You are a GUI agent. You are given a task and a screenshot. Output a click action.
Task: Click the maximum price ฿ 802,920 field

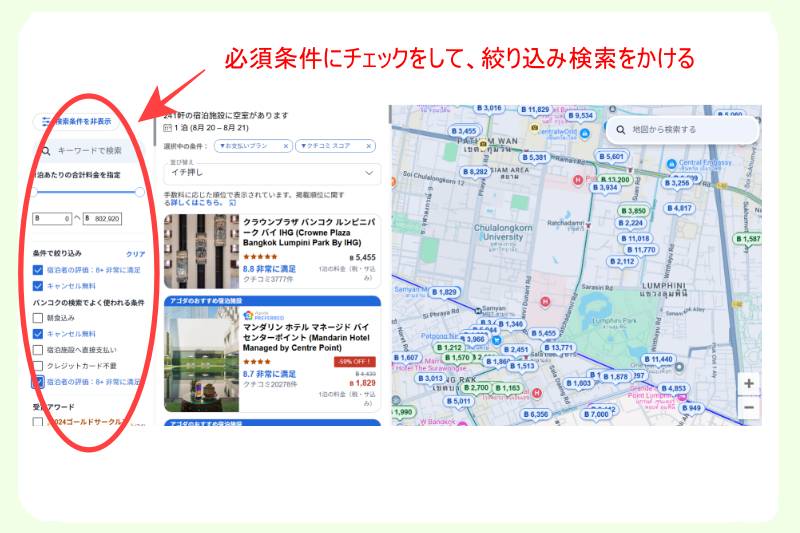tap(103, 219)
